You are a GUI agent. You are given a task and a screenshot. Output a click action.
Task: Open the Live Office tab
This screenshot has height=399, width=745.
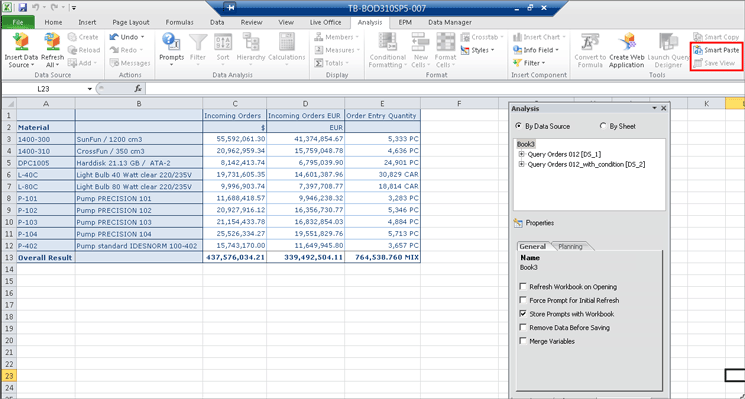(x=325, y=22)
